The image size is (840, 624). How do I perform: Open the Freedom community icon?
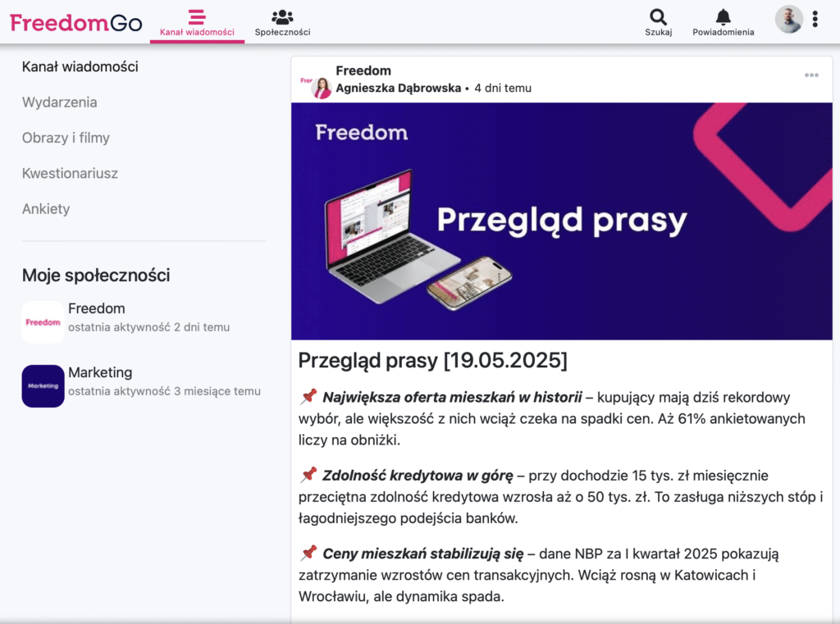[x=43, y=322]
